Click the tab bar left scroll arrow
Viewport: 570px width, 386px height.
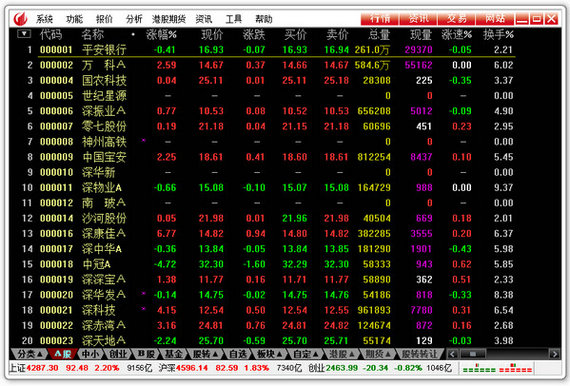click(x=452, y=354)
